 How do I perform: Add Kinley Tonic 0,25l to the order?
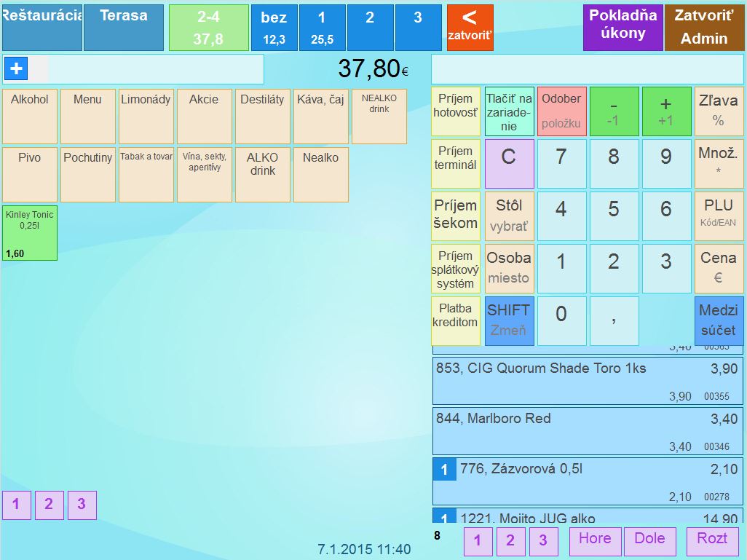tap(30, 232)
